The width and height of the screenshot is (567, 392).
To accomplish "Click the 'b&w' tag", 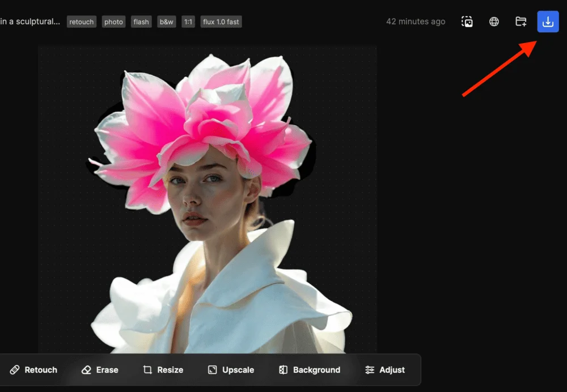I will [x=167, y=22].
